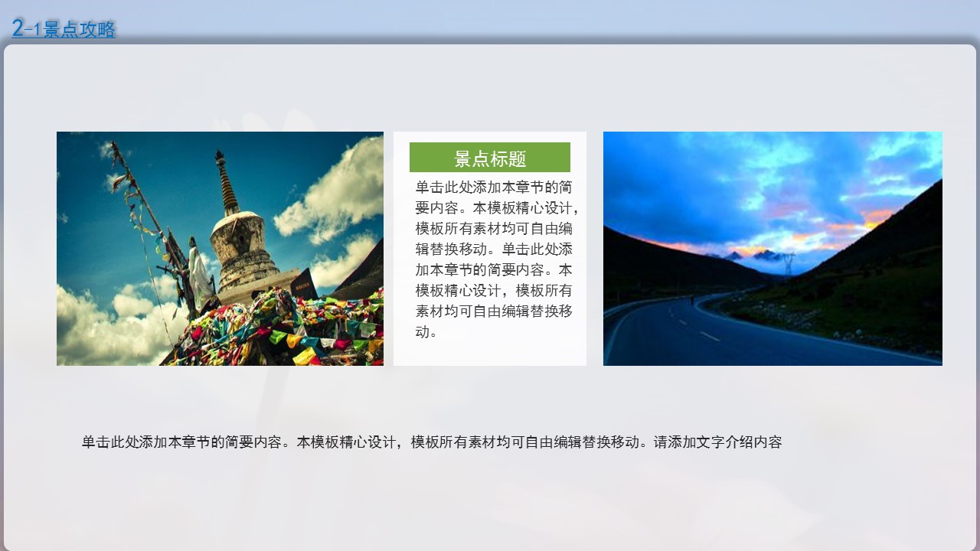Click the dashed centerline on the road
Screen dimensions: 980x551
pyautogui.click(x=708, y=335)
